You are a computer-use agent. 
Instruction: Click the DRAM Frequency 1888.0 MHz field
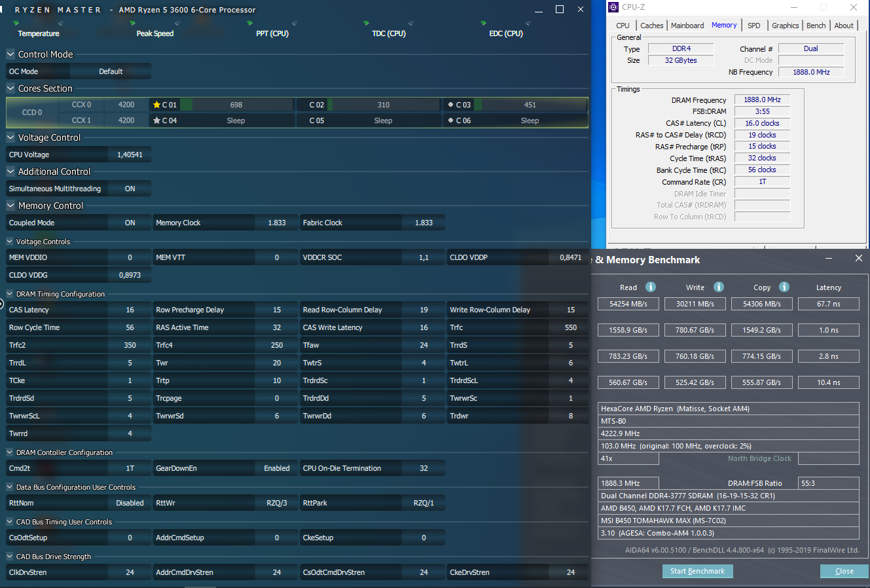tap(762, 100)
